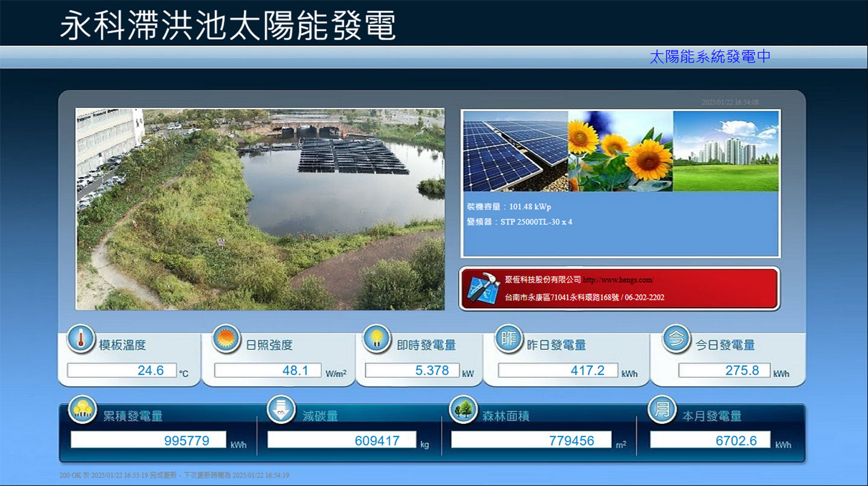This screenshot has height=486, width=868.
Task: Click the 今日發電量 label
Action: [725, 345]
